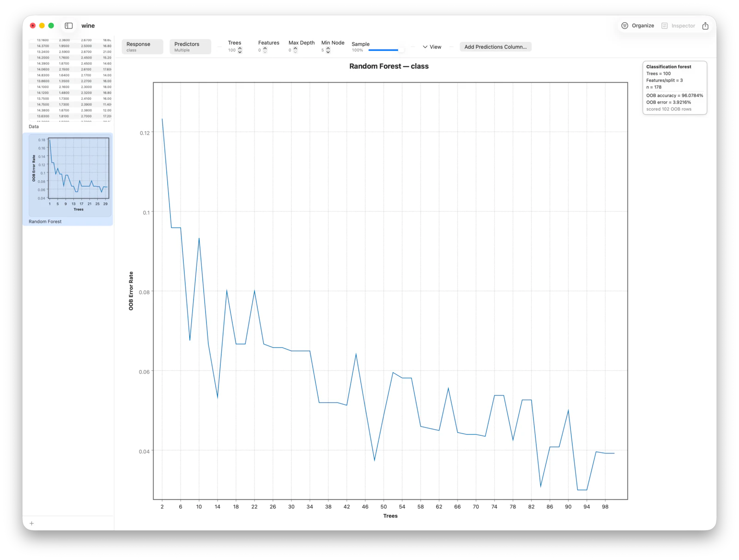This screenshot has height=560, width=739.
Task: Add a new item with plus icon
Action: point(32,523)
